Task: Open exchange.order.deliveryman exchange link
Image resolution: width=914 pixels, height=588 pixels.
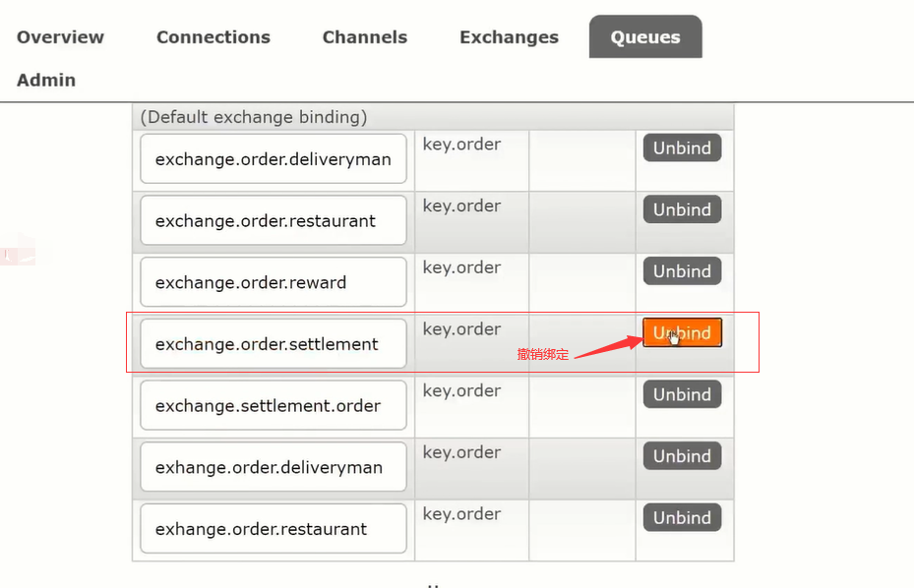Action: pos(274,159)
